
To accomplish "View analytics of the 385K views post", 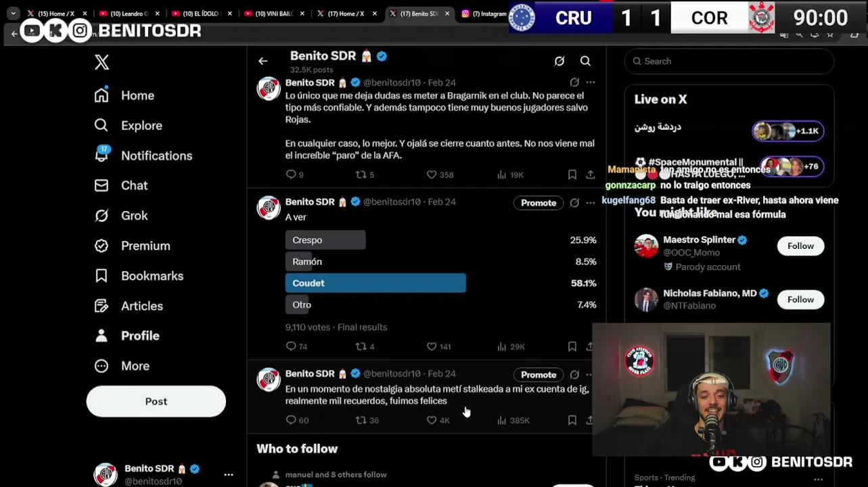I will point(513,420).
